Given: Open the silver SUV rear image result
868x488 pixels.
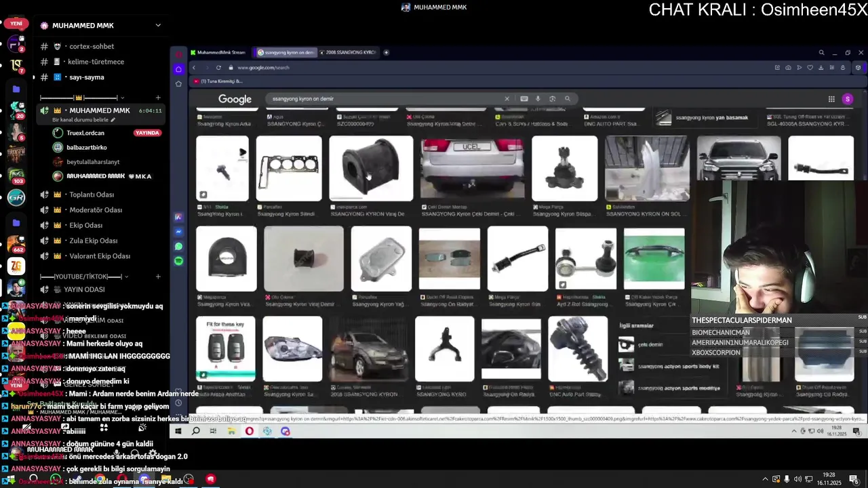Looking at the screenshot, I should point(472,168).
